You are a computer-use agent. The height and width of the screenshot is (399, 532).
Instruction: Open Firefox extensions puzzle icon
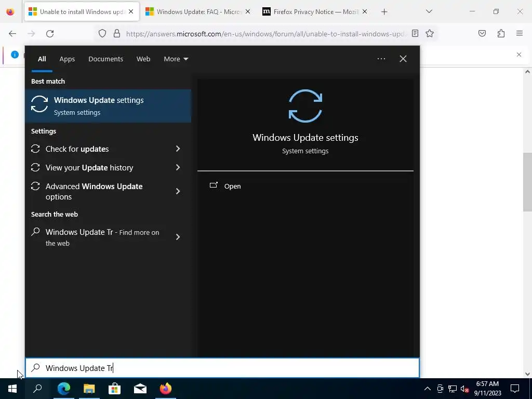point(501,33)
